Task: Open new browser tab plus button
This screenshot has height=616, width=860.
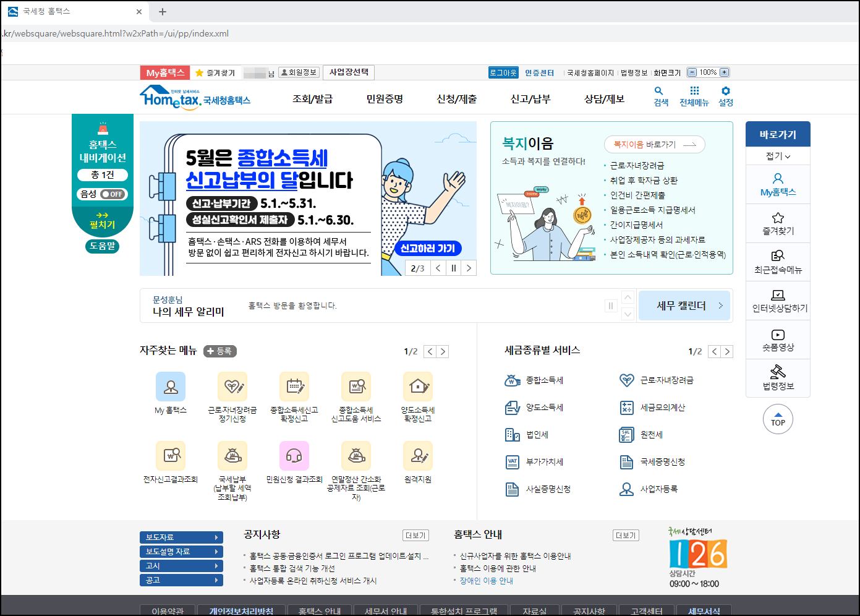Action: coord(163,12)
